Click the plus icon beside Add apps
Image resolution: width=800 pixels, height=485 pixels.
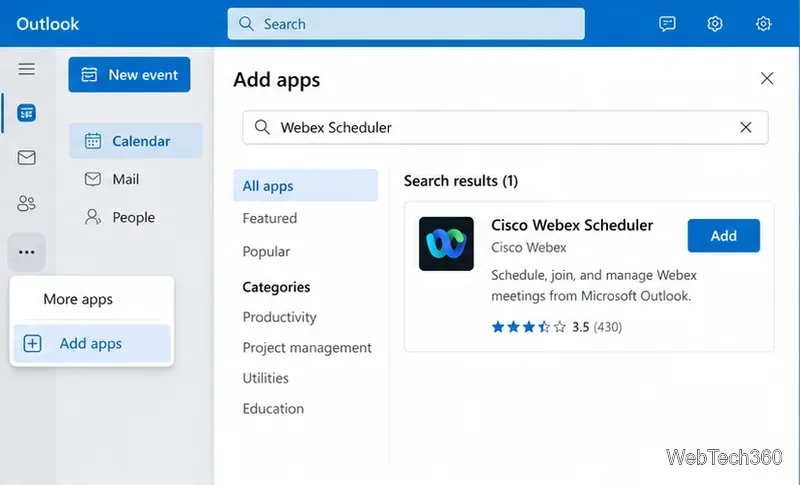tap(32, 343)
